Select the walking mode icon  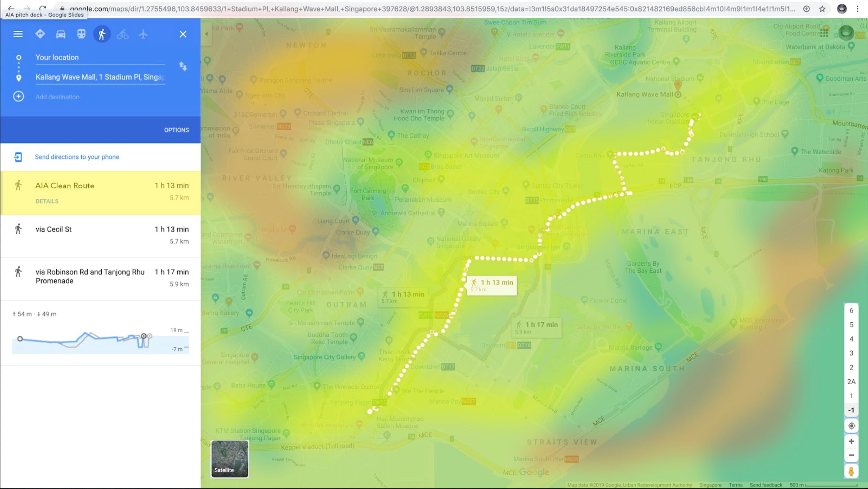(102, 34)
